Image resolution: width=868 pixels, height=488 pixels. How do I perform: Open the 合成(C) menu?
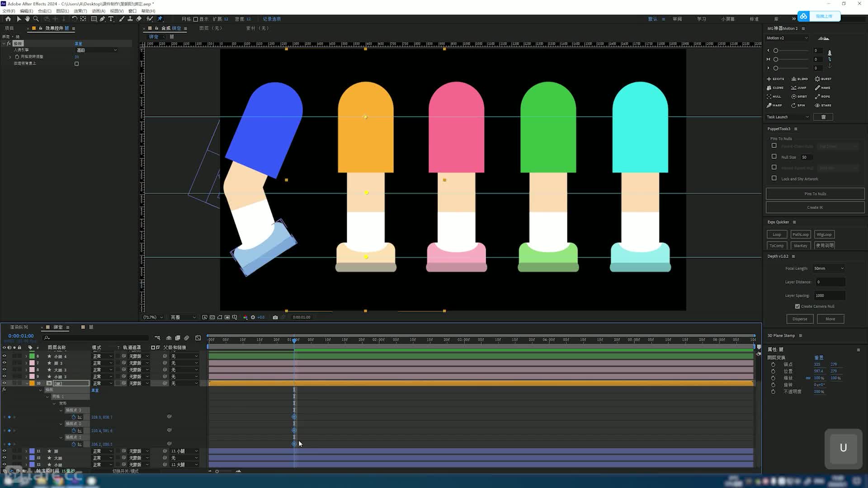[x=44, y=11]
